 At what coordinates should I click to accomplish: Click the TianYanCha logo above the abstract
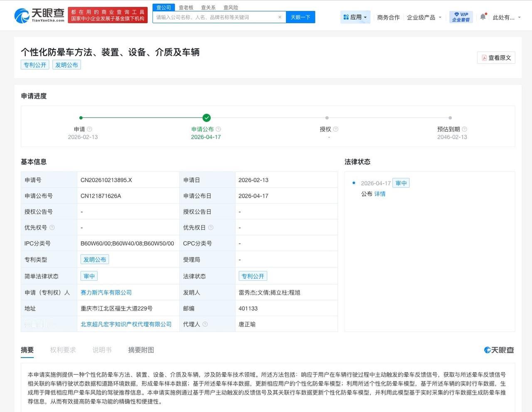click(498, 350)
